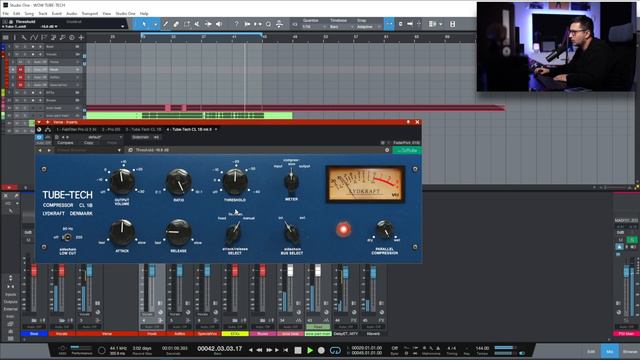The height and width of the screenshot is (360, 640).
Task: Click Return to Zero transport button
Action: [286, 350]
